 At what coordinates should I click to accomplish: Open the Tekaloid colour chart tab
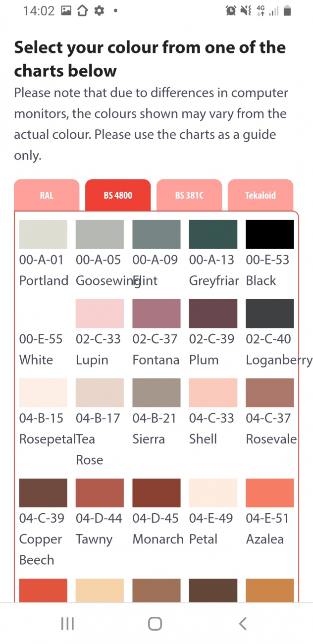click(x=261, y=195)
